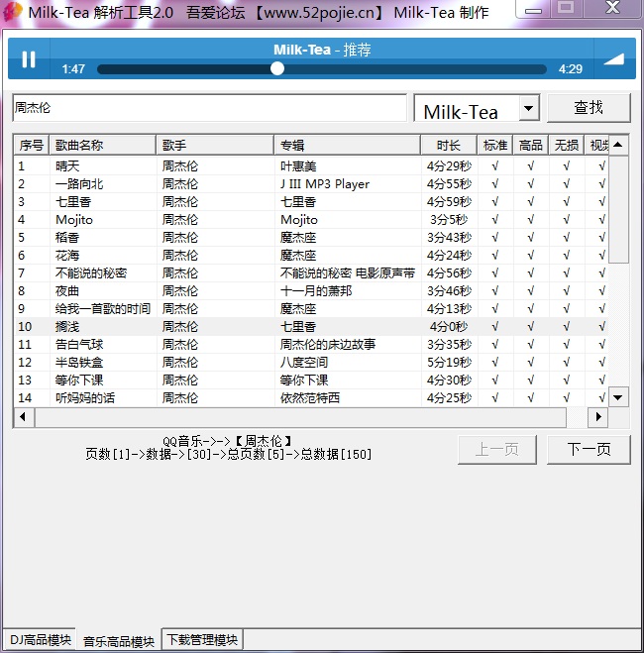644x653 pixels.
Task: Pause the playing song
Action: [x=29, y=59]
